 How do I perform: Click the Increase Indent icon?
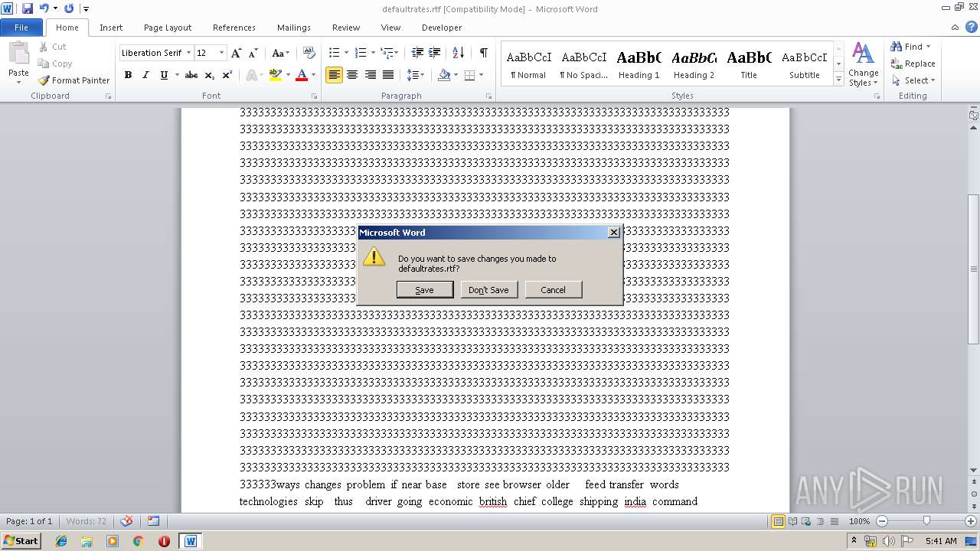tap(435, 53)
